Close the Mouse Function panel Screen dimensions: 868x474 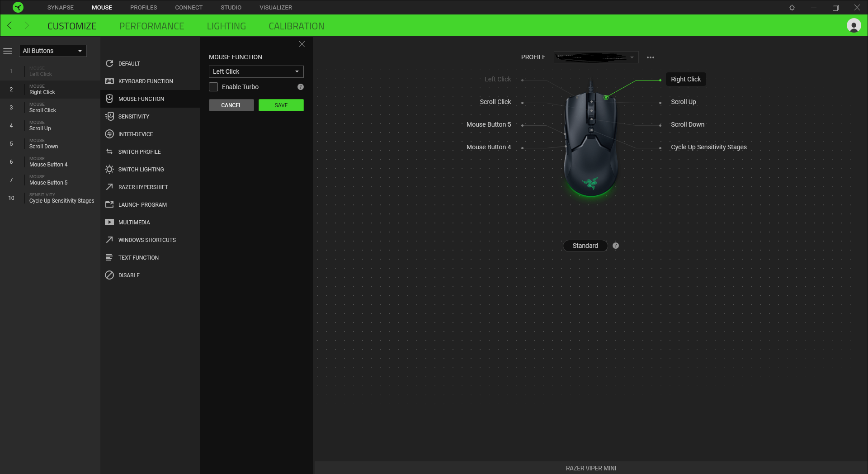tap(302, 44)
